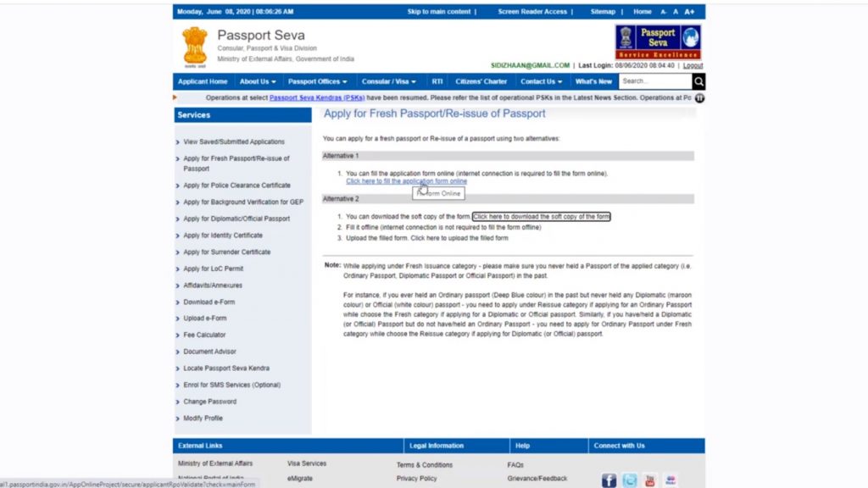Open eMigrate footer link
The image size is (868, 488).
pos(300,479)
